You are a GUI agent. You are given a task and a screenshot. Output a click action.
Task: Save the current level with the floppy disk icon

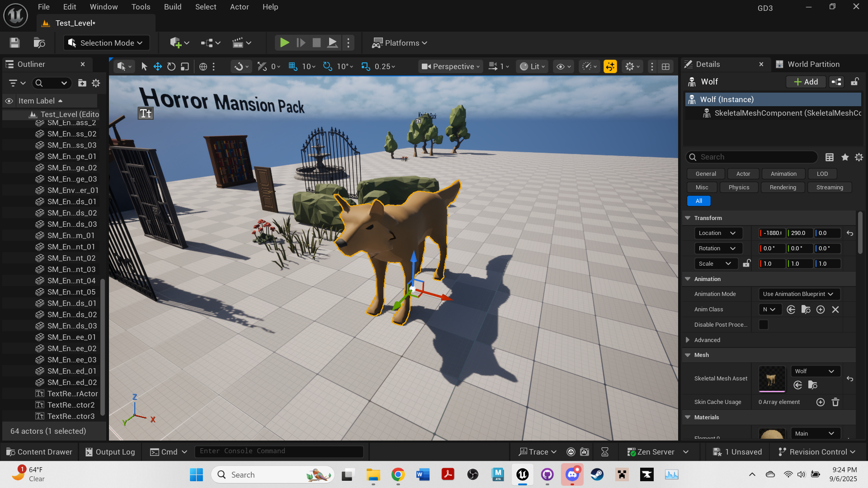click(14, 43)
